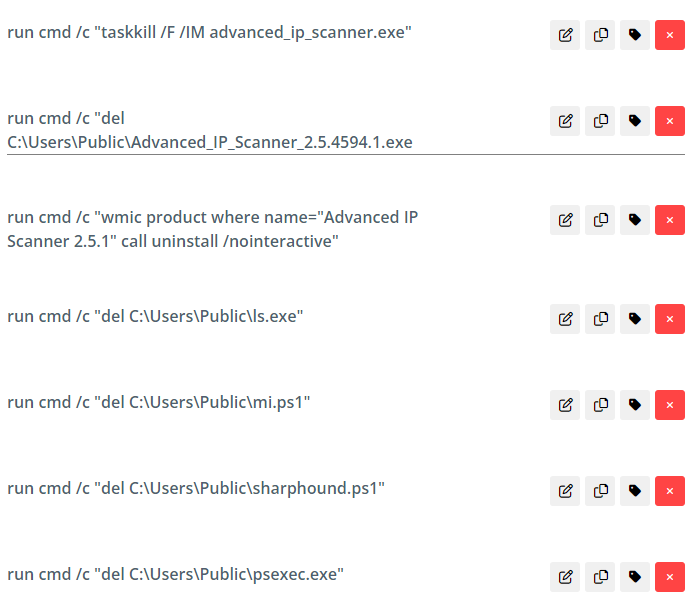694x611 pixels.
Task: Copy the del psexec.exe command
Action: pyautogui.click(x=600, y=577)
